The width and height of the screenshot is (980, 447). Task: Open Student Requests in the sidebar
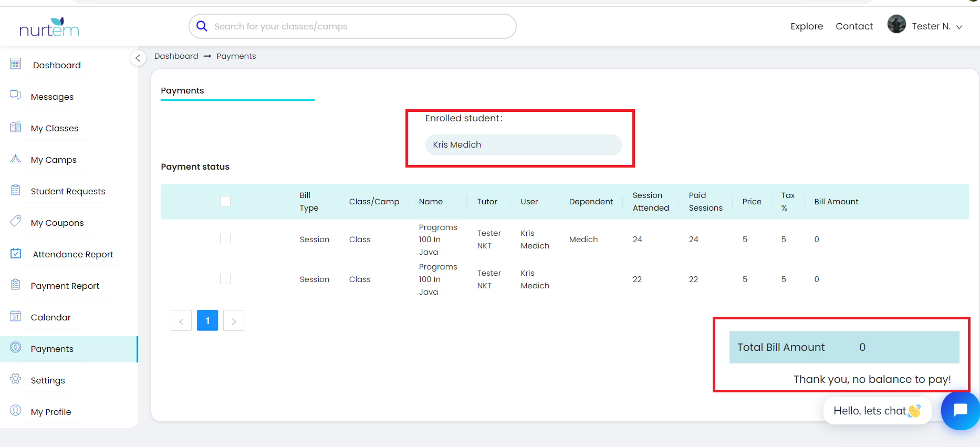68,191
